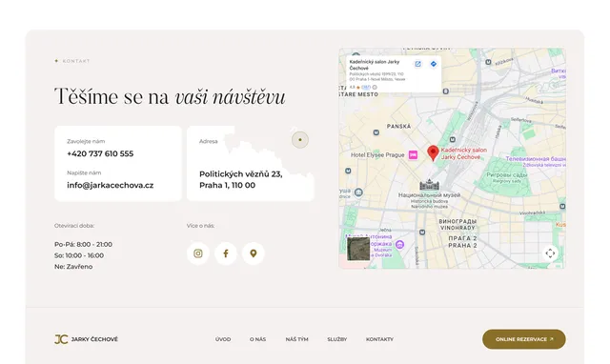This screenshot has width=610, height=364.
Task: Click the reviews count link in map card
Action: (x=366, y=87)
